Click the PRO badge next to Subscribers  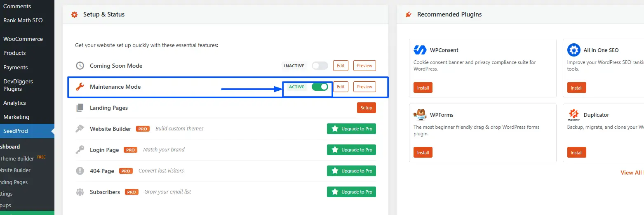tap(132, 192)
